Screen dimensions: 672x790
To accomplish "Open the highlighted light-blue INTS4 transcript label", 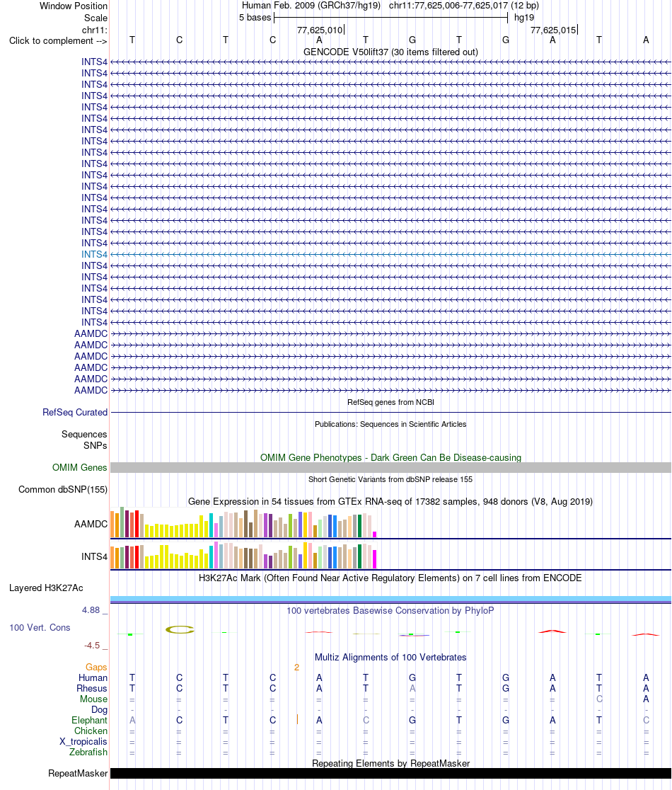I will tap(95, 254).
